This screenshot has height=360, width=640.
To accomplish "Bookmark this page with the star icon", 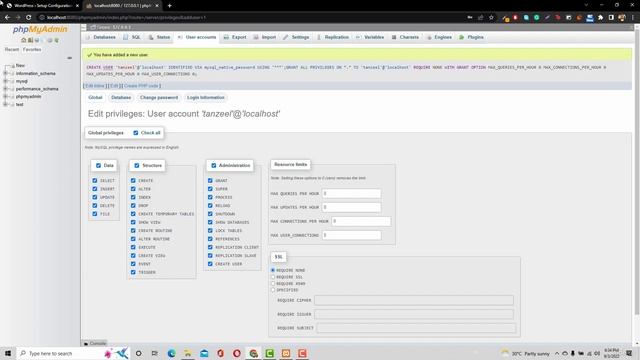I will 491,18.
